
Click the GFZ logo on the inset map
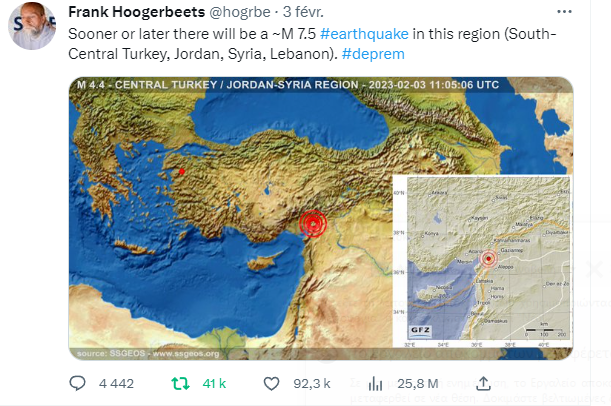point(423,330)
